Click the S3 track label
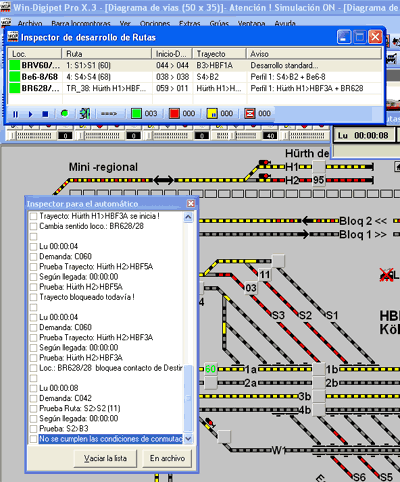The width and height of the screenshot is (400, 482). [x=278, y=315]
